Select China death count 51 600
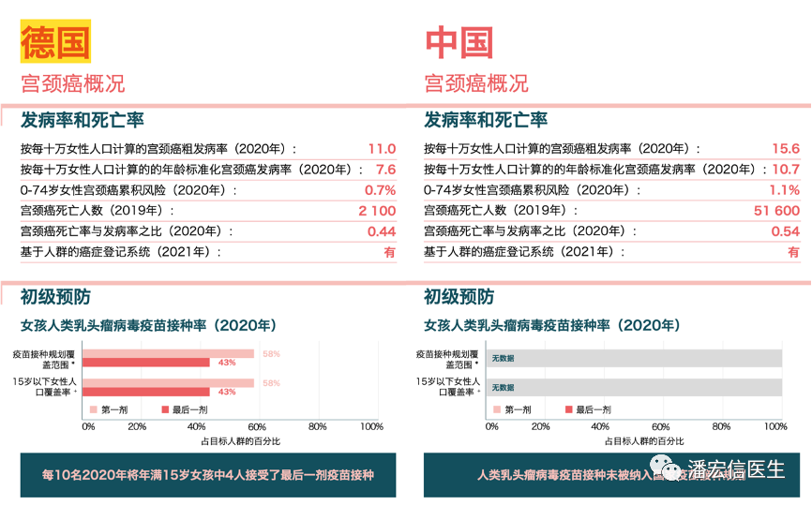 (x=776, y=211)
